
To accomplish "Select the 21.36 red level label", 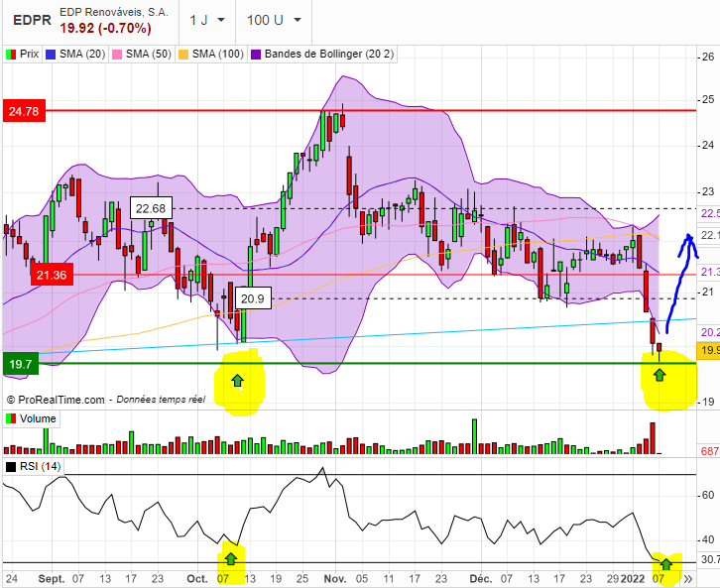I will [x=52, y=275].
